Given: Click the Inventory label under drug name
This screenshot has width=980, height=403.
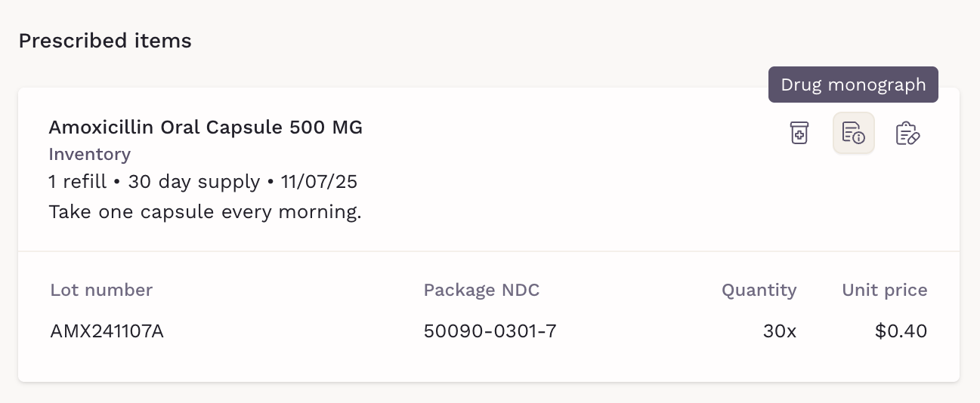Looking at the screenshot, I should pyautogui.click(x=89, y=155).
